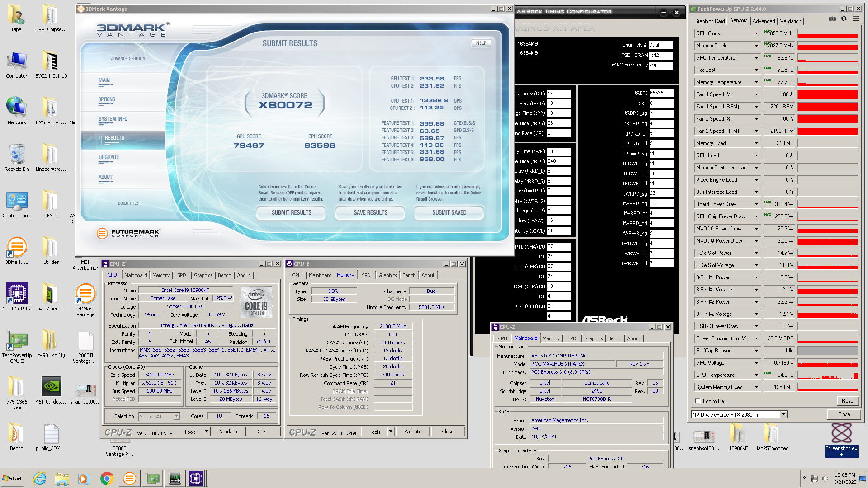Click the GPU-Z screenshot camera icon
This screenshot has width=868, height=488.
(832, 19)
